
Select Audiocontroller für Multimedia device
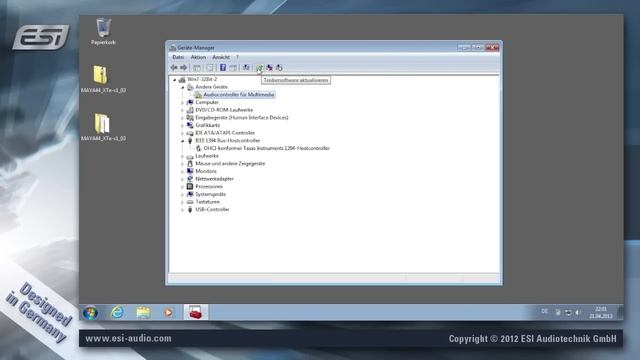pos(239,95)
